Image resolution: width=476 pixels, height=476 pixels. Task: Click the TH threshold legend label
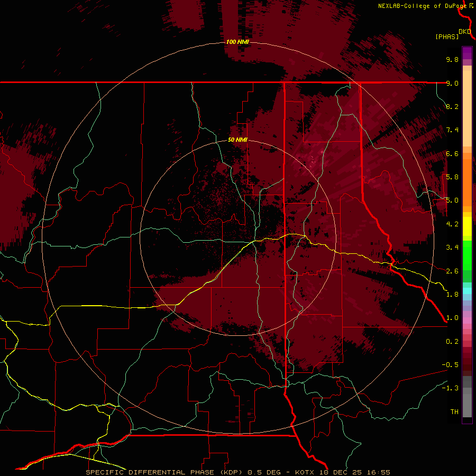[x=454, y=412]
